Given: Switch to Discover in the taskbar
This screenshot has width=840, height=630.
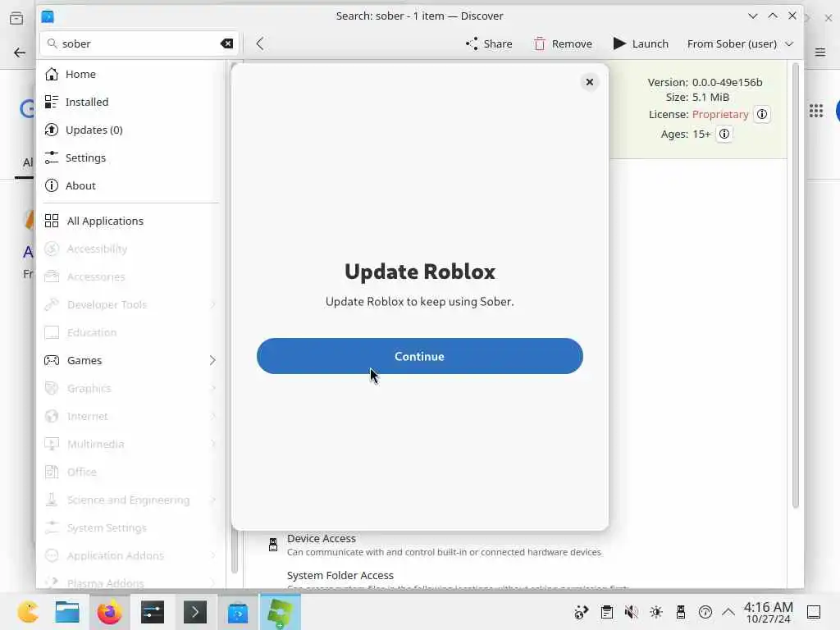Looking at the screenshot, I should (237, 612).
